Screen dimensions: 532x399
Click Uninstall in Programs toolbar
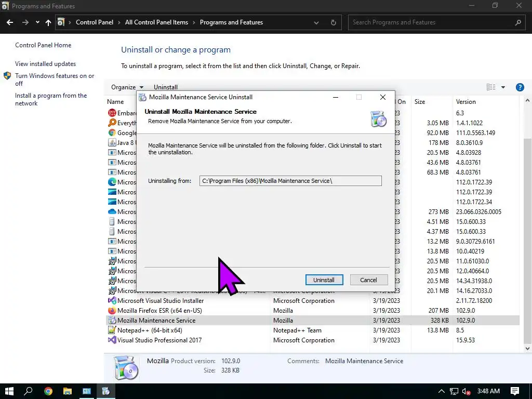pyautogui.click(x=166, y=87)
